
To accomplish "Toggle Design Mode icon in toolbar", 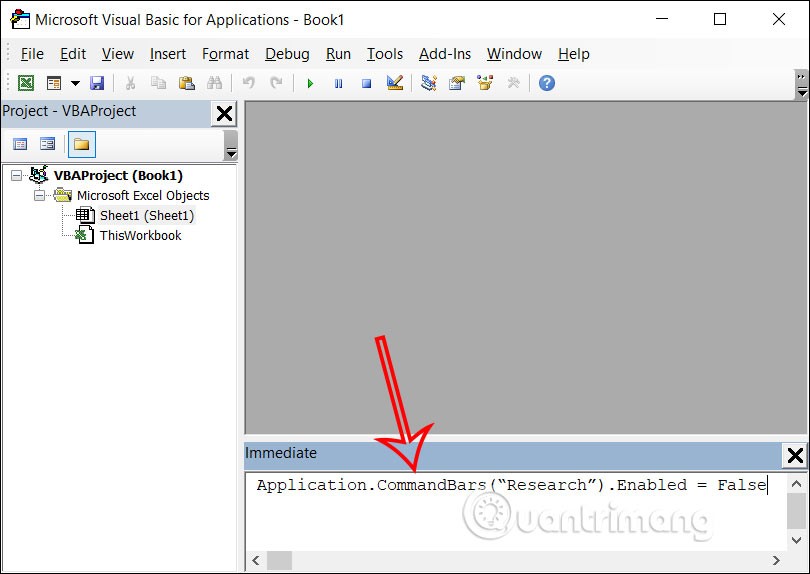I will pos(394,83).
